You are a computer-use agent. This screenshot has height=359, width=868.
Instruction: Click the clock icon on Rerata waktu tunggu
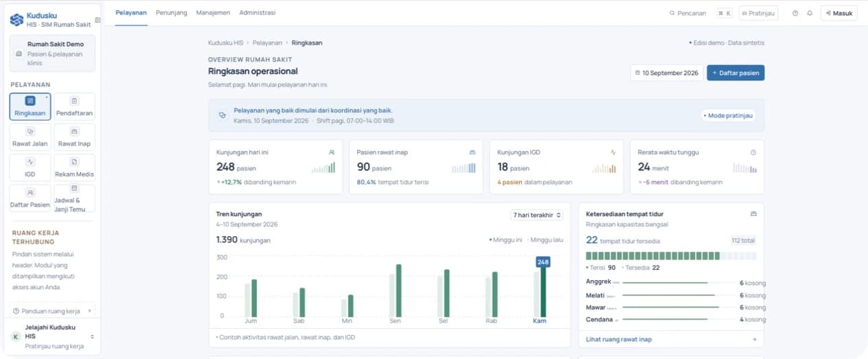[753, 152]
